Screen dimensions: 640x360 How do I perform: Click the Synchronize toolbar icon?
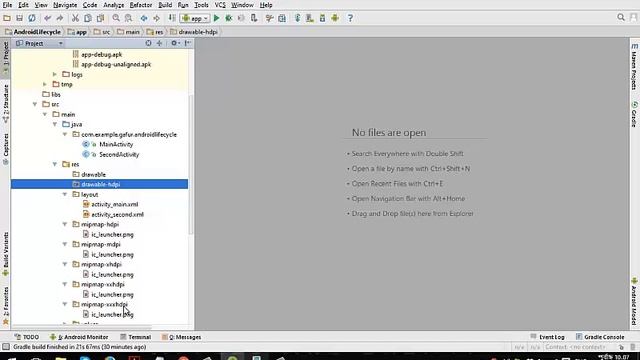coord(31,18)
